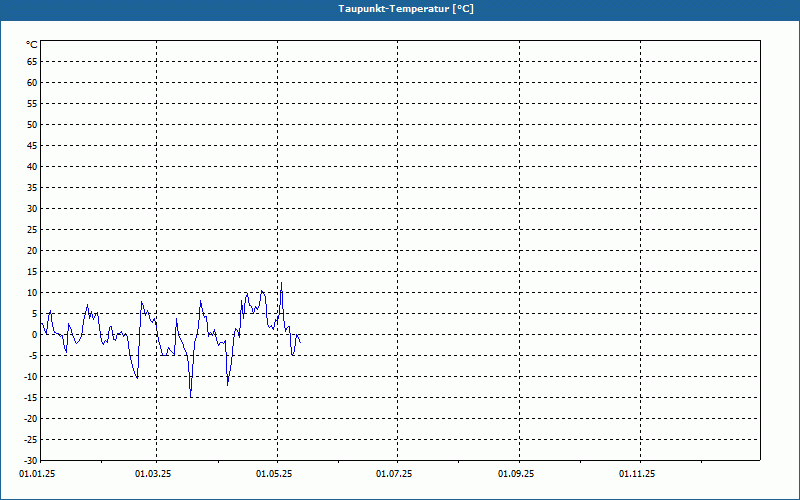Click the 20 axis label
The image size is (800, 500).
pos(32,251)
